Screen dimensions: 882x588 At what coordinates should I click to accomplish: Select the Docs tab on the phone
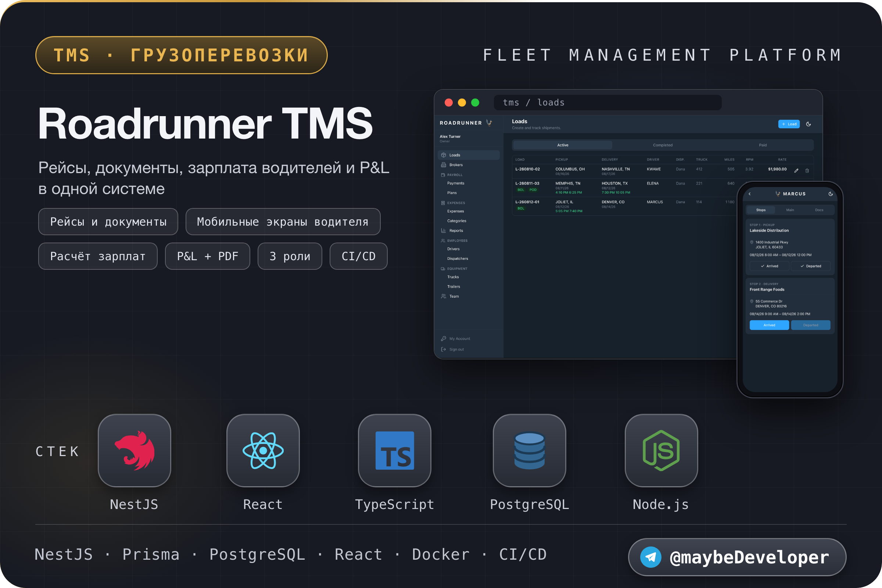click(x=820, y=210)
